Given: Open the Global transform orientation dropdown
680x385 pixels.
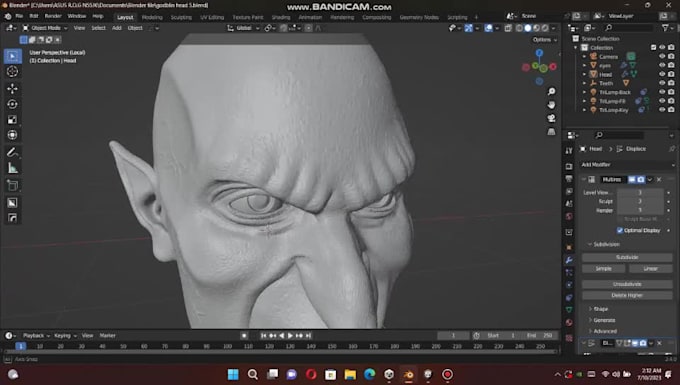Looking at the screenshot, I should click(x=243, y=28).
